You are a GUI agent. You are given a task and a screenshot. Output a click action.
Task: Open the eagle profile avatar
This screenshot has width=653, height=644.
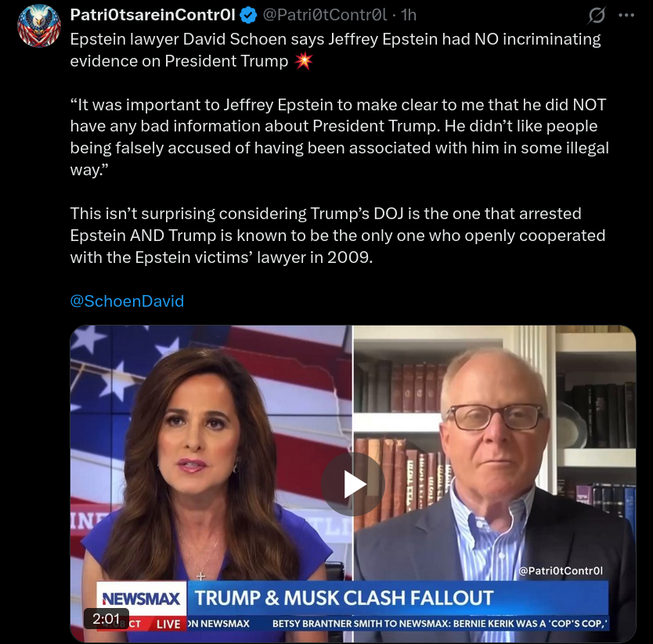pos(39,25)
